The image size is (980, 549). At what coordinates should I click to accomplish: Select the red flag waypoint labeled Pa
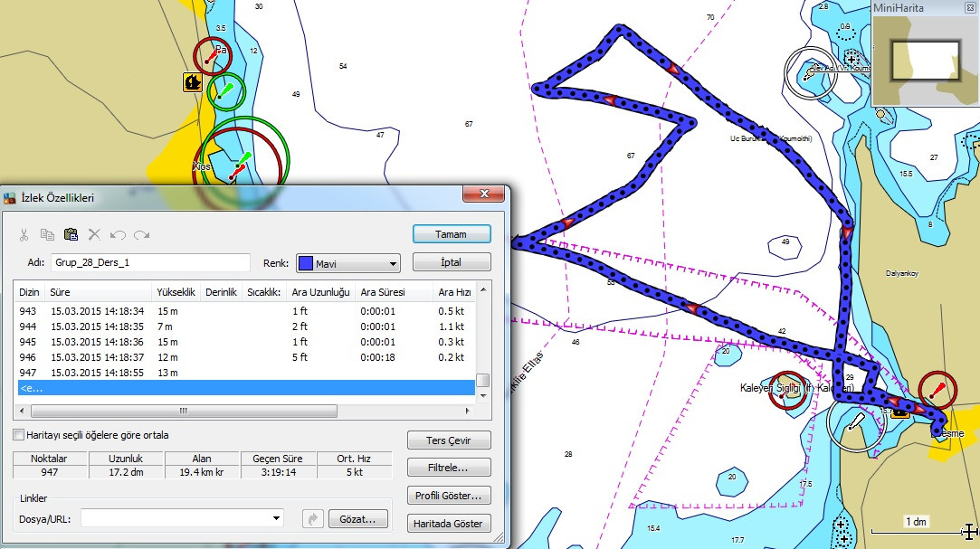click(x=213, y=56)
